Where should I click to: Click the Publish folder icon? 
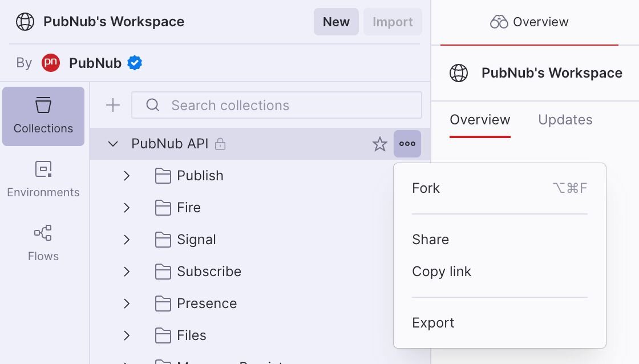(163, 176)
